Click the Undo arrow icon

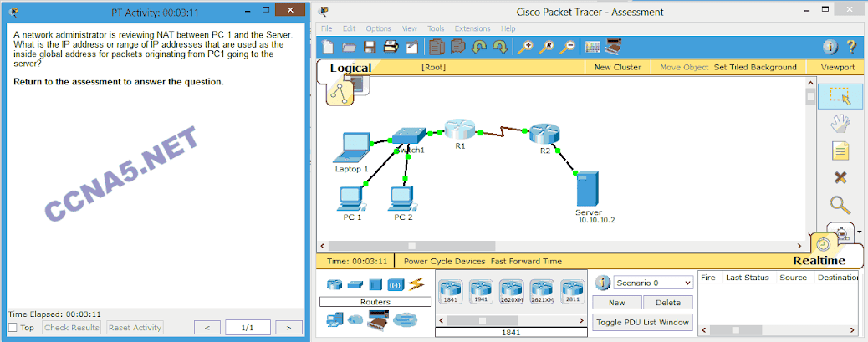pos(479,48)
